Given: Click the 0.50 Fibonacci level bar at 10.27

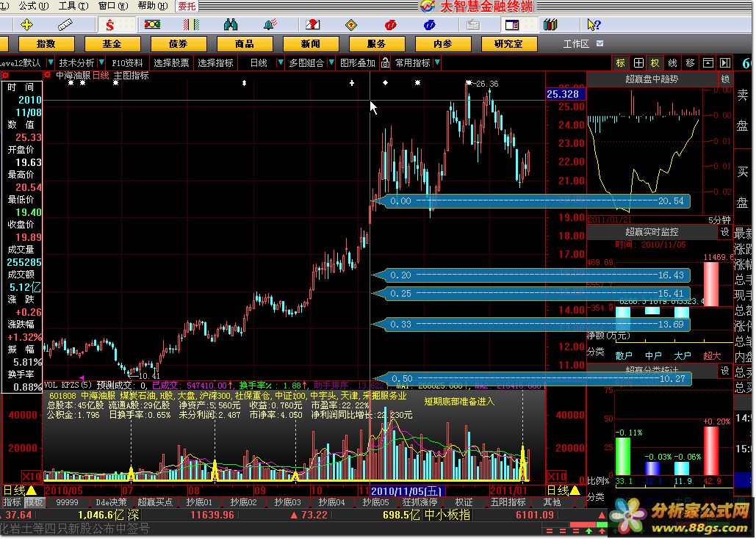Looking at the screenshot, I should pos(531,378).
